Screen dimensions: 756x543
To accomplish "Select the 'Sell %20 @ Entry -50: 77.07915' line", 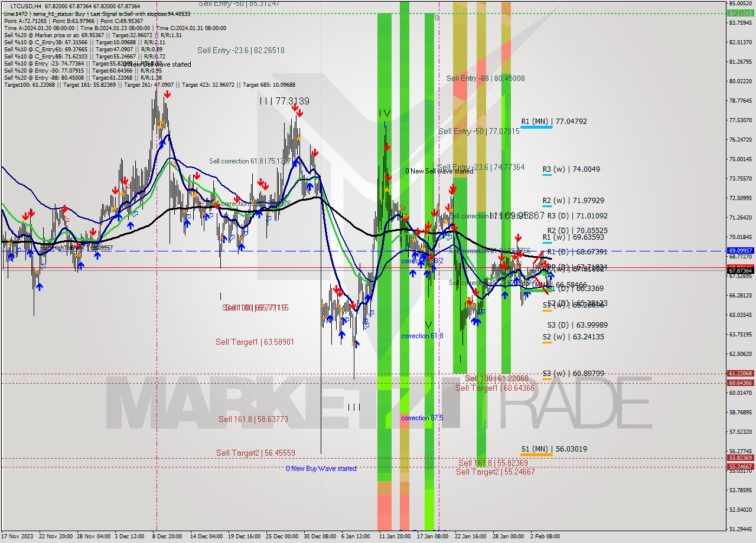I will pyautogui.click(x=82, y=70).
